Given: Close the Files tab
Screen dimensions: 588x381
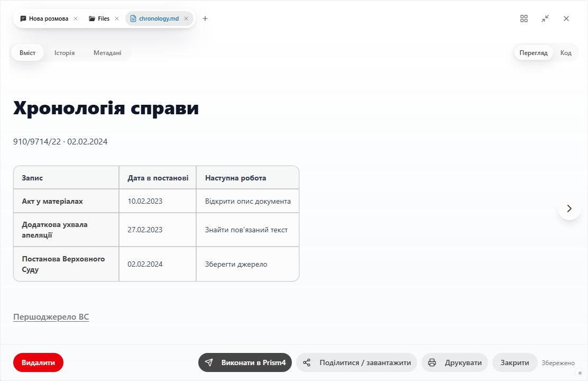Looking at the screenshot, I should point(117,19).
